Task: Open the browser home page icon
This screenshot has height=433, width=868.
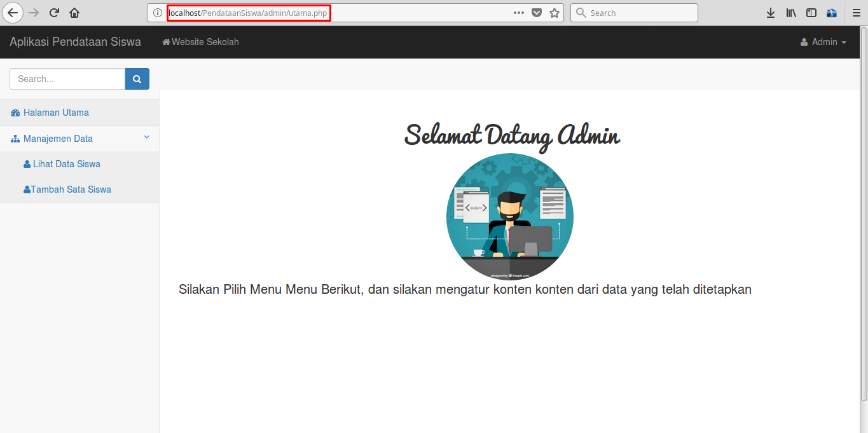Action: click(x=74, y=12)
